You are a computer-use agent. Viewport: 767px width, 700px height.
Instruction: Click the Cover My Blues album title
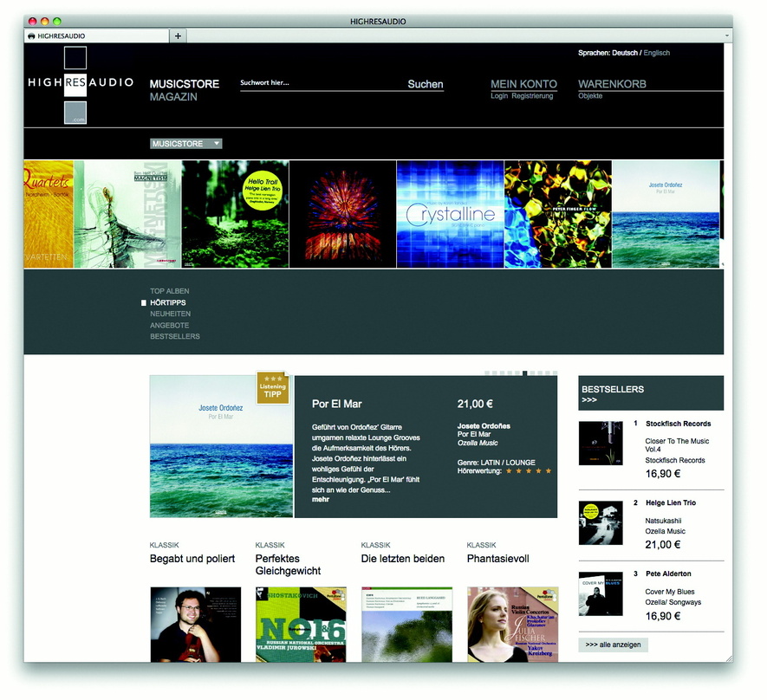pyautogui.click(x=670, y=592)
